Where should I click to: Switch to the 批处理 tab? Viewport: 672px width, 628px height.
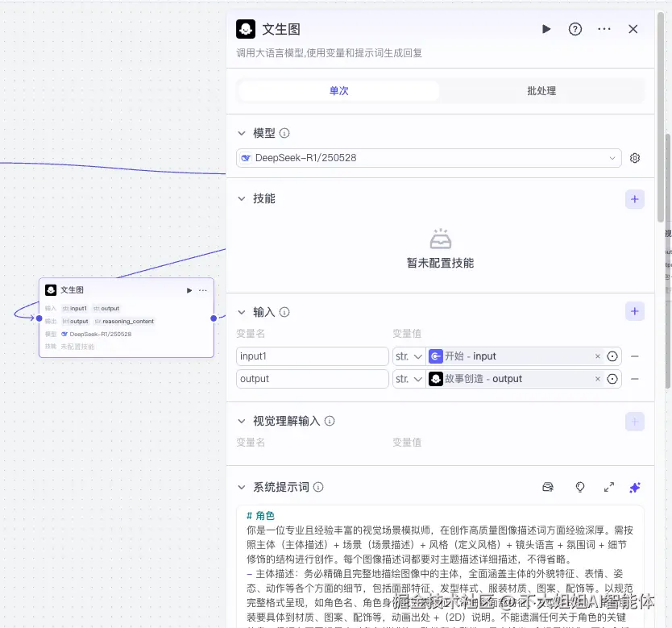[541, 90]
